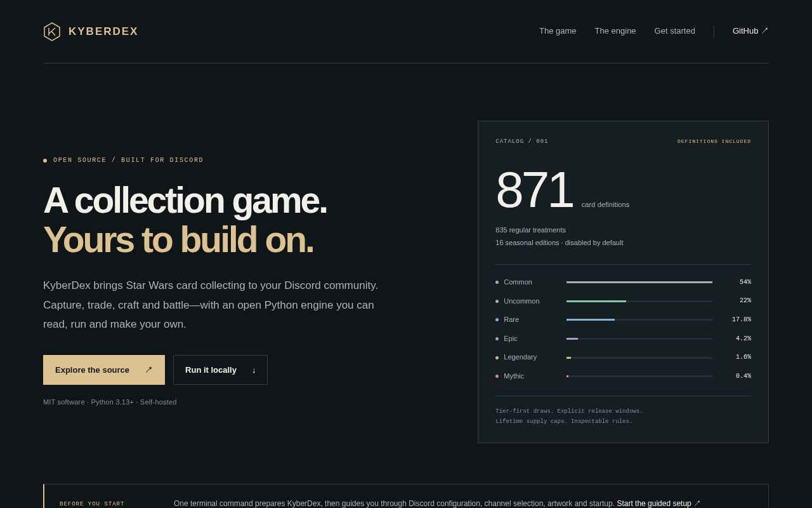Click the 4.2% Epic percentage

pos(743,338)
